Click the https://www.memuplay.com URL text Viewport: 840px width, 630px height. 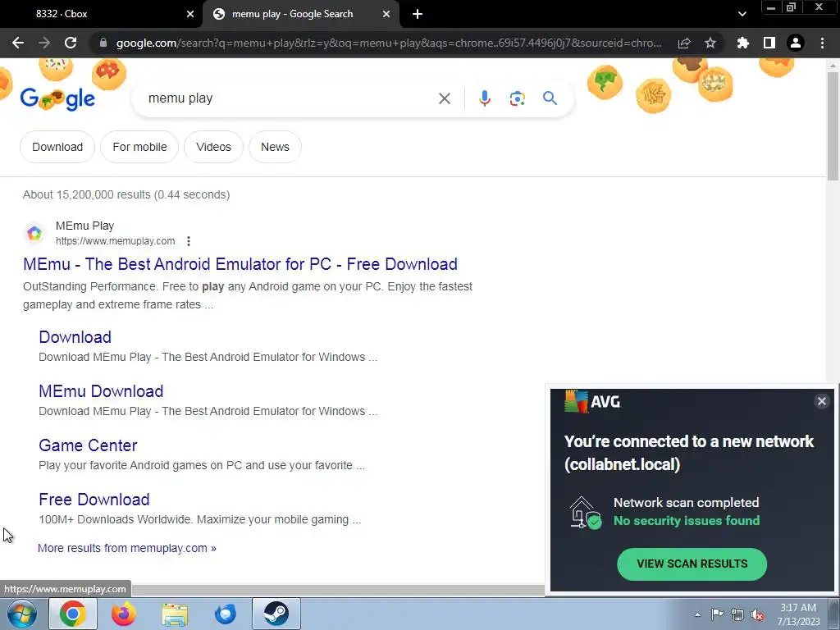pos(115,241)
